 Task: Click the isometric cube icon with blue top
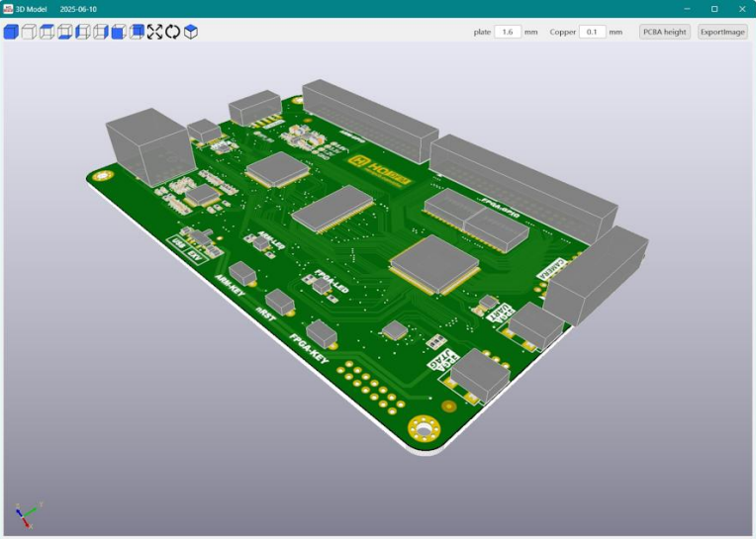pos(191,32)
